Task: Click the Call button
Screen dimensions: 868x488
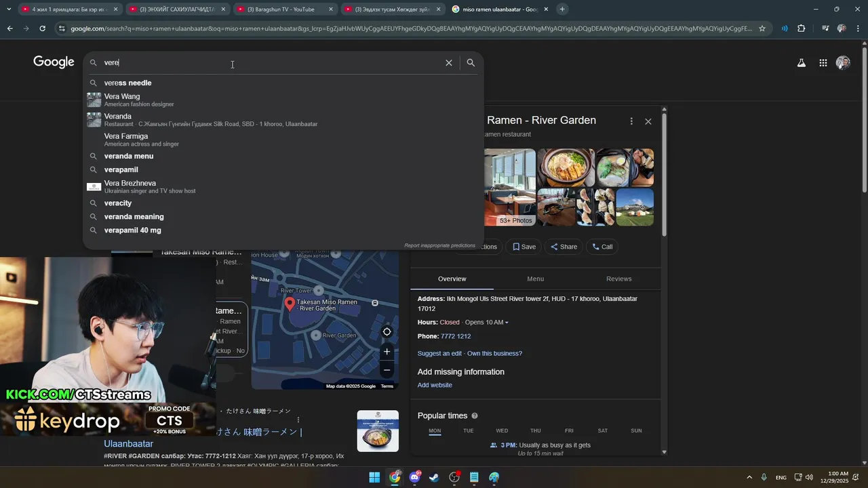Action: pos(602,247)
